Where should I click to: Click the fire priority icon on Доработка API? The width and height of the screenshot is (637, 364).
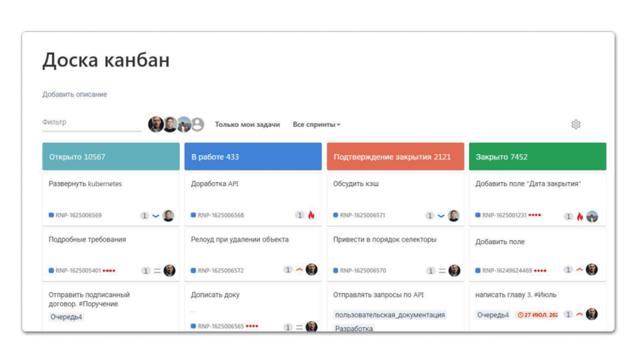click(310, 215)
